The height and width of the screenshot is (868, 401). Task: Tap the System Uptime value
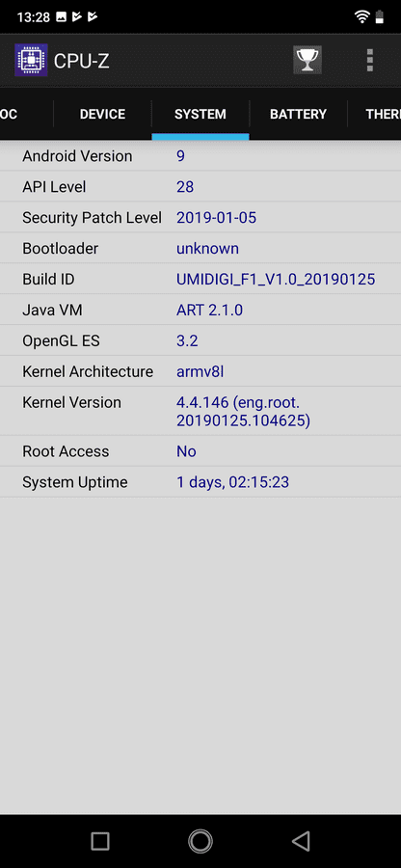point(233,482)
